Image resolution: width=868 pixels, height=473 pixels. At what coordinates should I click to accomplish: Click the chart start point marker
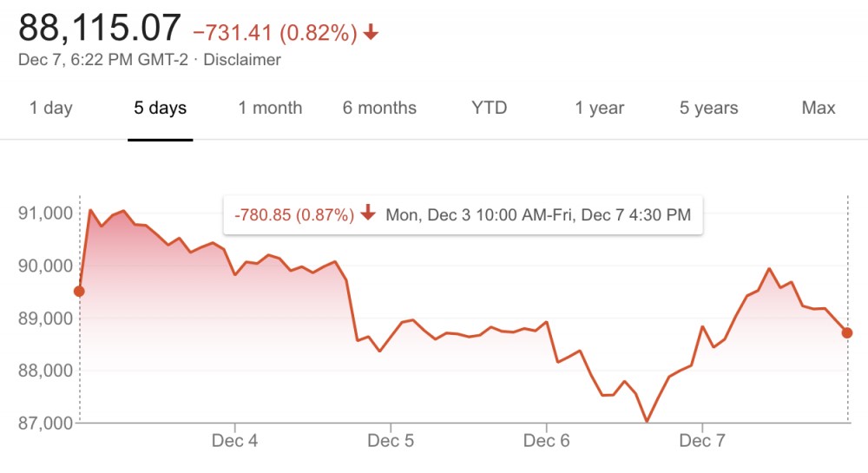pyautogui.click(x=79, y=292)
